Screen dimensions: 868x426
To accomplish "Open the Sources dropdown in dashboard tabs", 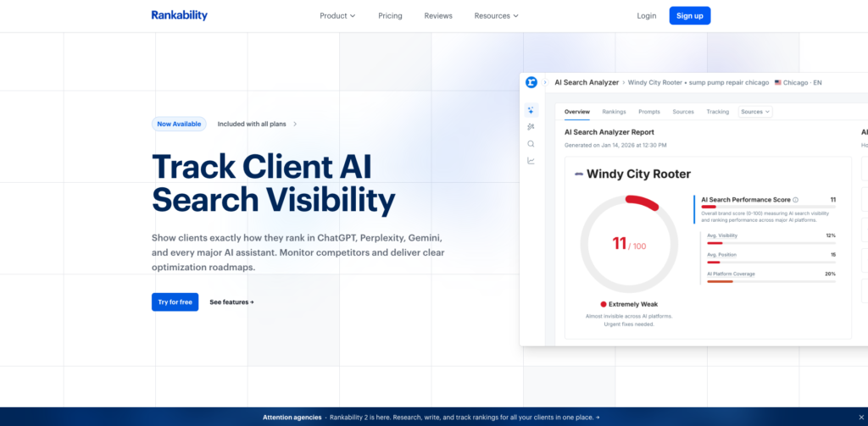I will (754, 112).
